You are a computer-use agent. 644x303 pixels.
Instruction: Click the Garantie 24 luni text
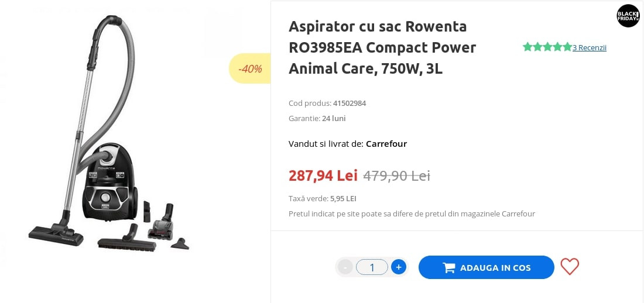point(317,118)
